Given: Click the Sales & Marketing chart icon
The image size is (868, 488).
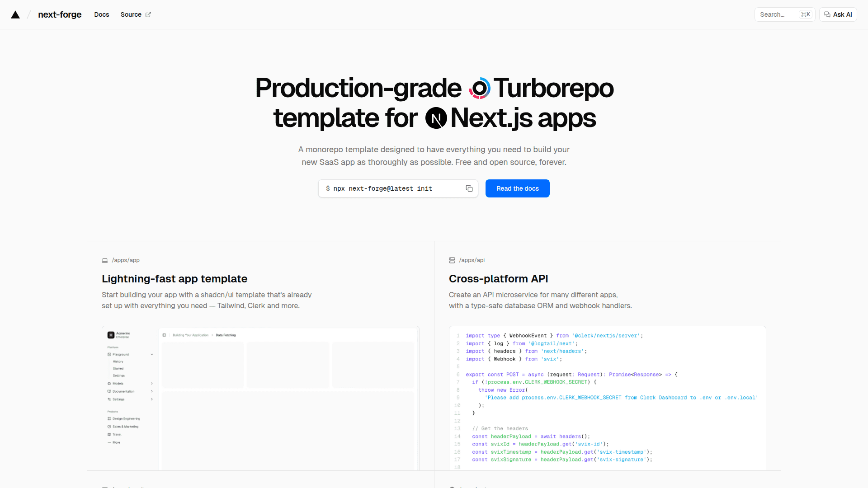Looking at the screenshot, I should [x=109, y=427].
